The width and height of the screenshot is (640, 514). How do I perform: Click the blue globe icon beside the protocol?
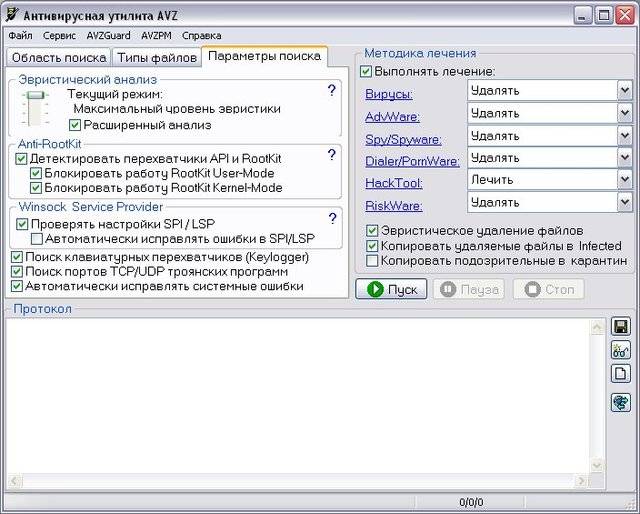click(620, 402)
